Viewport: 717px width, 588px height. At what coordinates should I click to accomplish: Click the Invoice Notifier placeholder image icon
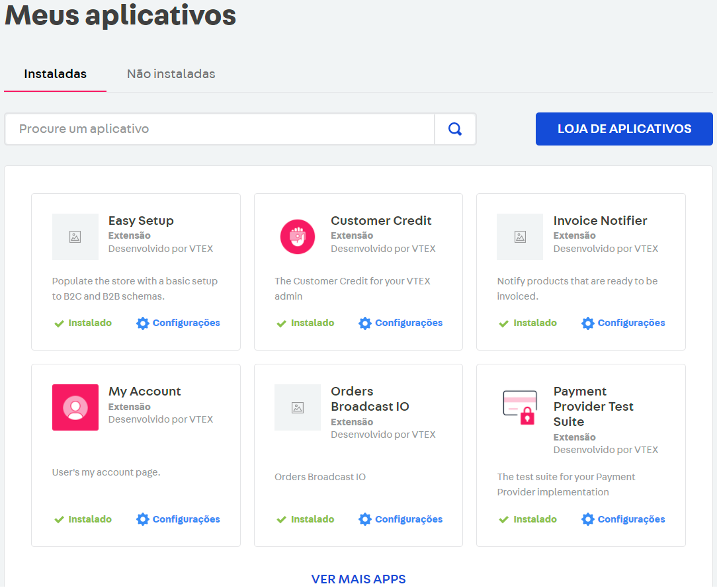tap(520, 237)
